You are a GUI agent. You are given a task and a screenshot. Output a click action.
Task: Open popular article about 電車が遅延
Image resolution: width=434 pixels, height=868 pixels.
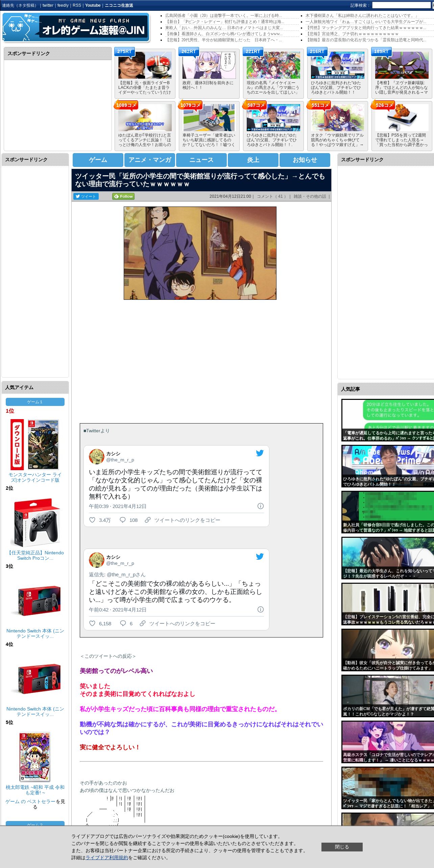(x=388, y=420)
